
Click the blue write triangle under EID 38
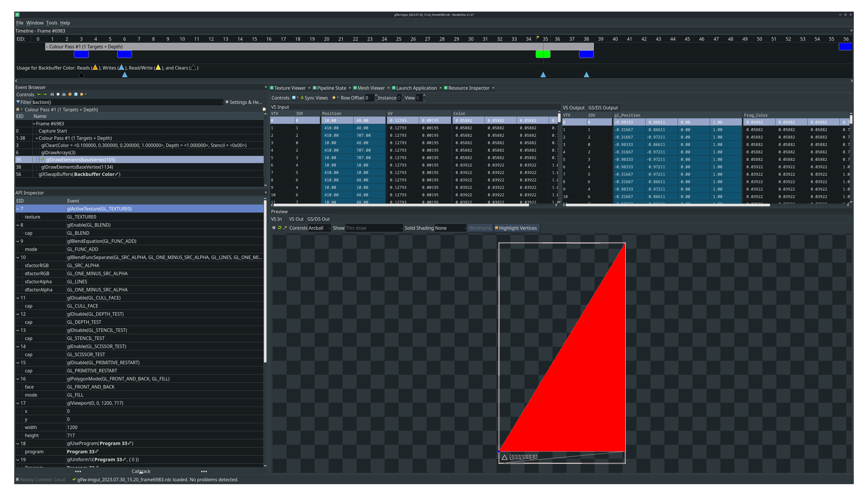pos(586,74)
